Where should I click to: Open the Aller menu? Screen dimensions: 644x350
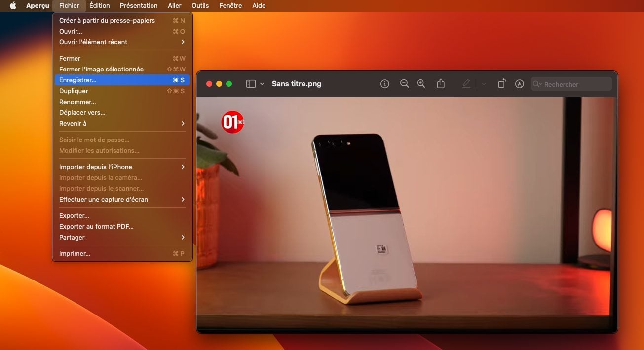tap(175, 6)
